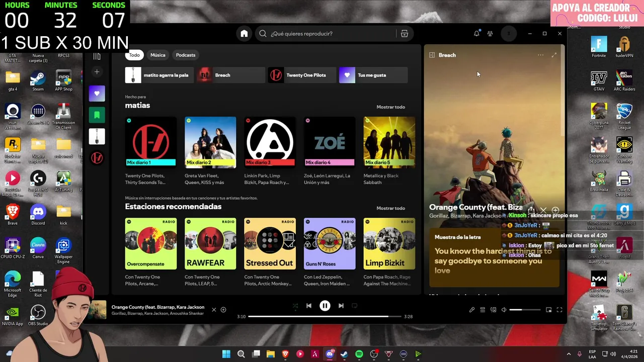Show all Estaciones recomendadas
The height and width of the screenshot is (362, 644).
pyautogui.click(x=390, y=208)
